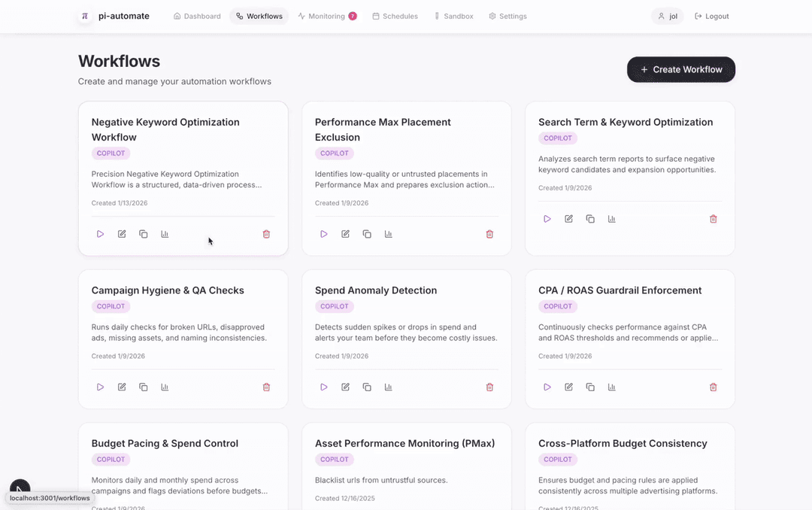Click the Monitoring notification badge showing 7
Viewport: 812px width, 510px height.
pyautogui.click(x=350, y=15)
